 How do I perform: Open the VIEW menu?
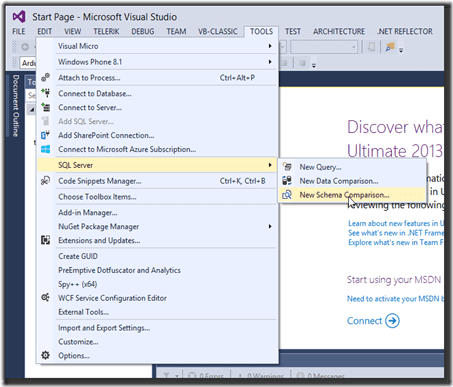pyautogui.click(x=73, y=31)
